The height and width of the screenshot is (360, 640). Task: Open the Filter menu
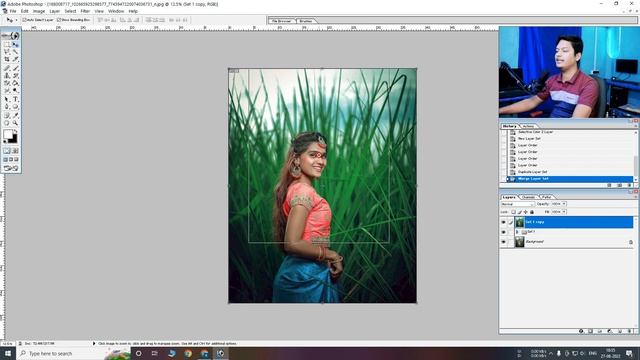click(x=85, y=11)
